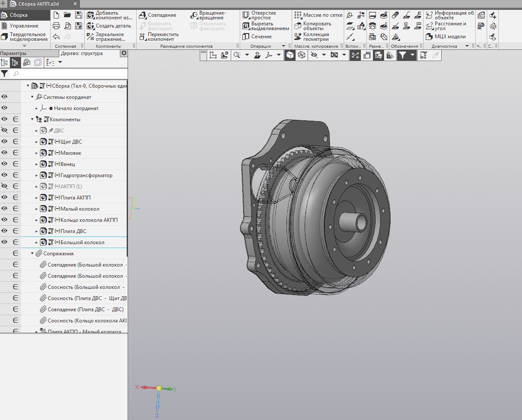This screenshot has height=420, width=522.
Task: Save the document with diskette icon
Action: tap(79, 15)
